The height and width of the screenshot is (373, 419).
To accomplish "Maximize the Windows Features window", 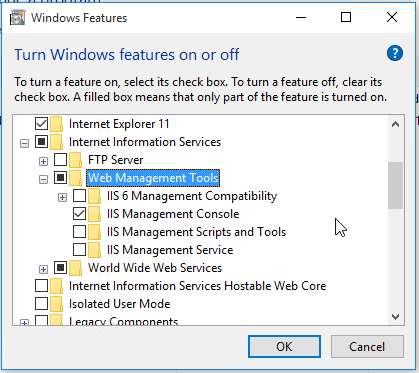I will point(346,17).
